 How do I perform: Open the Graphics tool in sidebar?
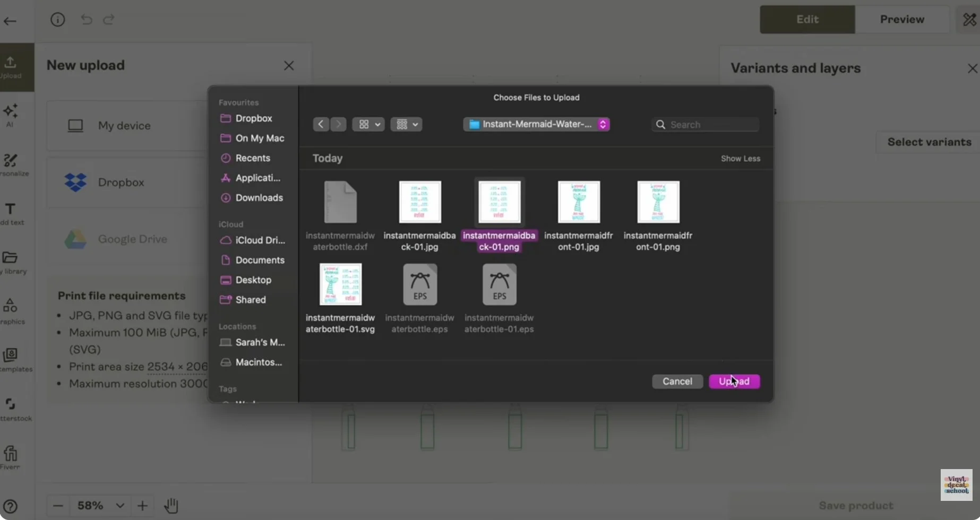click(11, 311)
